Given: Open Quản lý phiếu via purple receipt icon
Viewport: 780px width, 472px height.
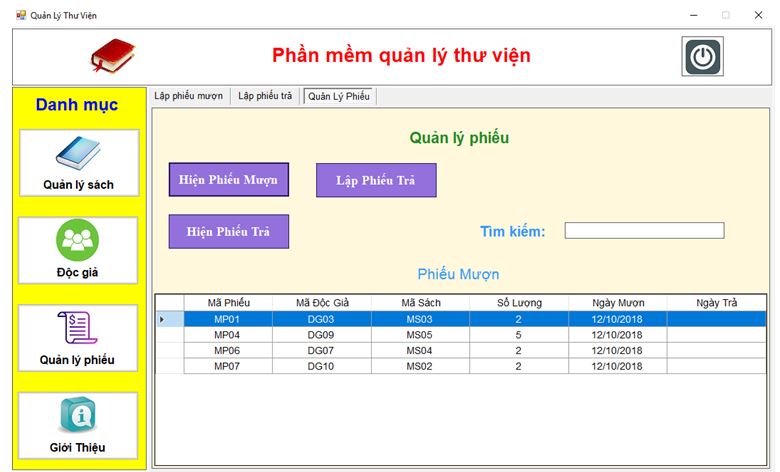Looking at the screenshot, I should click(77, 328).
